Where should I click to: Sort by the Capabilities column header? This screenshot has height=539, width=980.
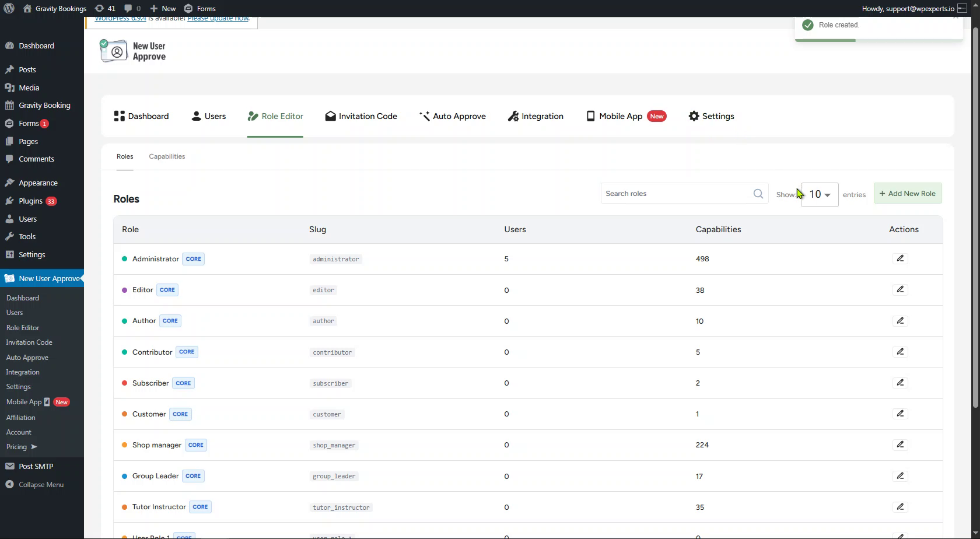(718, 229)
